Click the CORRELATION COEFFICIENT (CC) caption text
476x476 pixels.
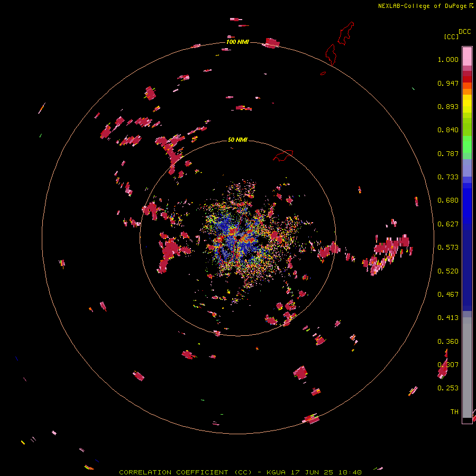pos(186,472)
